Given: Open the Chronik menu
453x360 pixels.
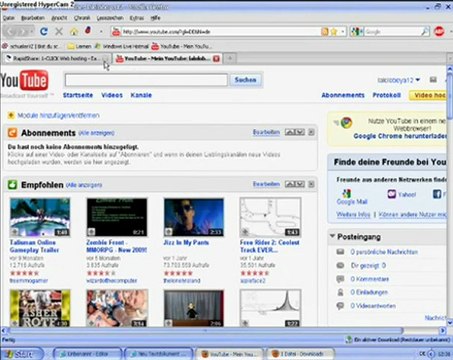Looking at the screenshot, I should pyautogui.click(x=82, y=18).
